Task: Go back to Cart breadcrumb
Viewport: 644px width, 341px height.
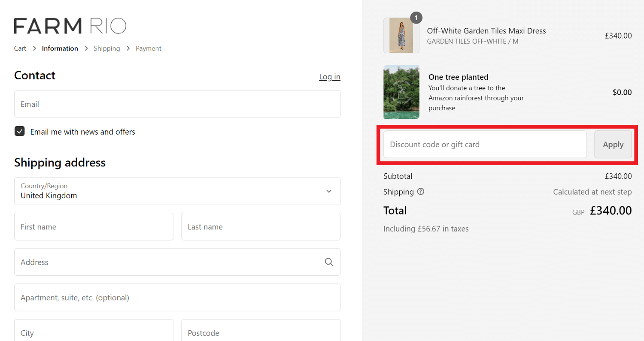Action: pos(20,48)
